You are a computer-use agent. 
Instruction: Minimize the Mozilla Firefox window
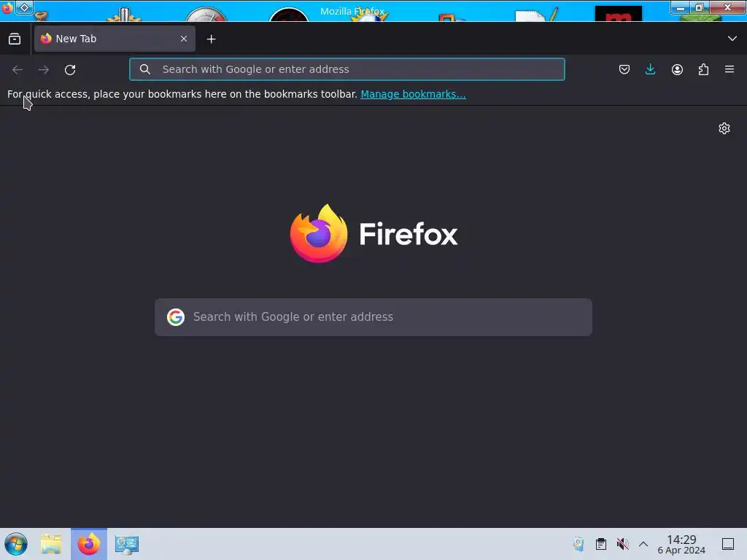681,7
